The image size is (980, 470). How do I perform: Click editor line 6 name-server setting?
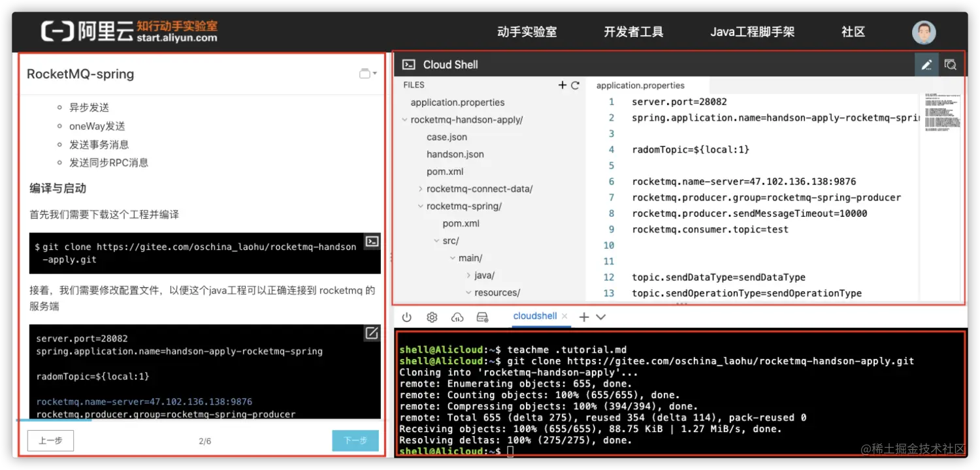(743, 181)
